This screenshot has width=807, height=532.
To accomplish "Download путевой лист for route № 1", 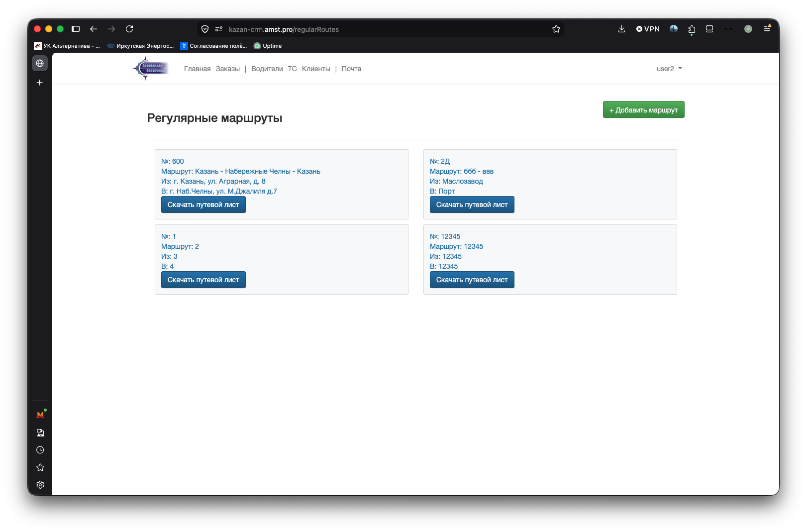I will [203, 280].
